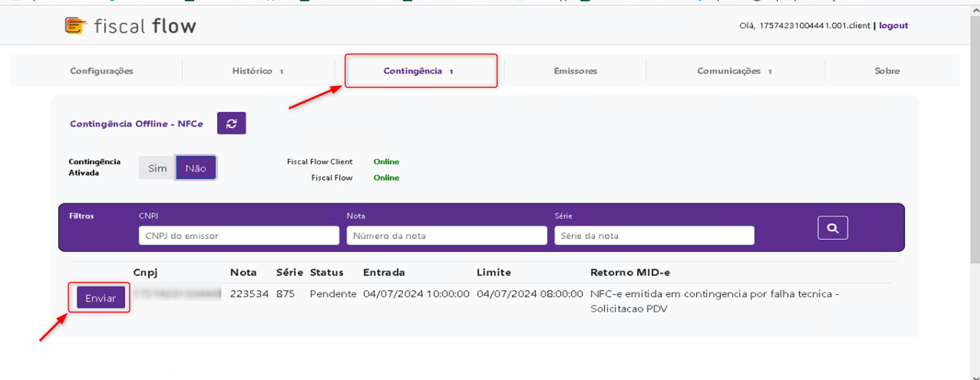Screen dimensions: 980x380
Task: Click the Nota column header
Action: (x=243, y=272)
